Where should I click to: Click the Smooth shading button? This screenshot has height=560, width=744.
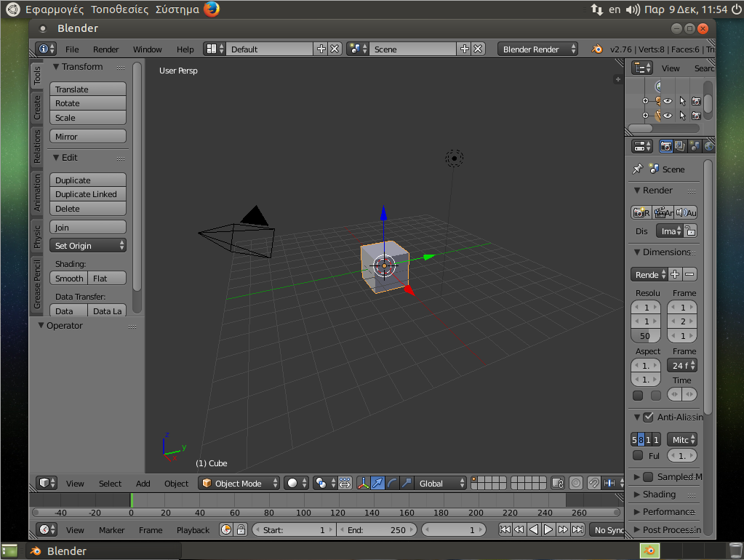click(69, 278)
